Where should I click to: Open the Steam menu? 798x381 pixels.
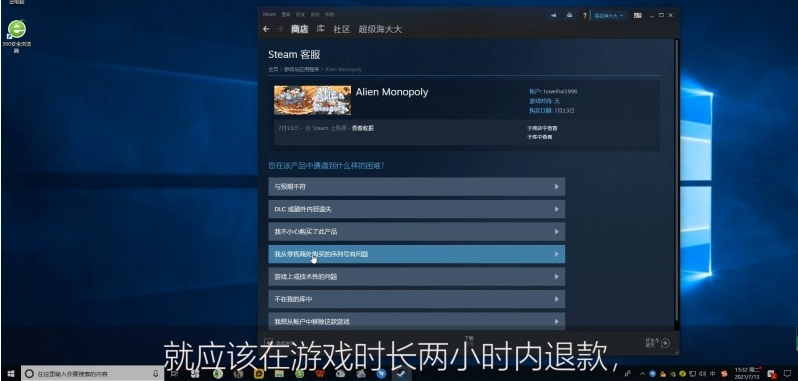click(x=269, y=15)
